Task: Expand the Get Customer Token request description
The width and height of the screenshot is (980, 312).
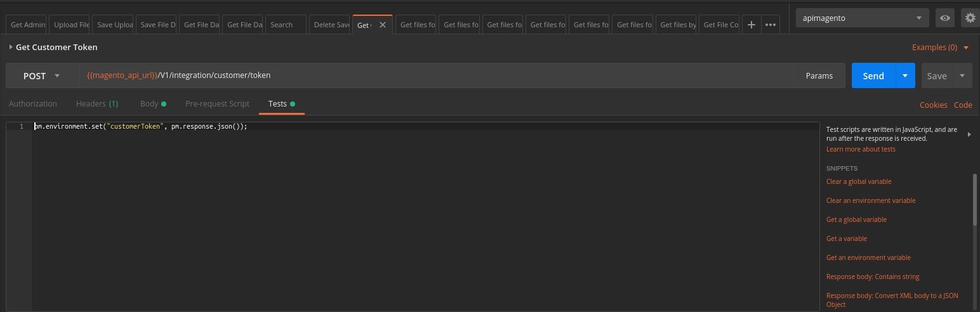Action: pyautogui.click(x=11, y=47)
